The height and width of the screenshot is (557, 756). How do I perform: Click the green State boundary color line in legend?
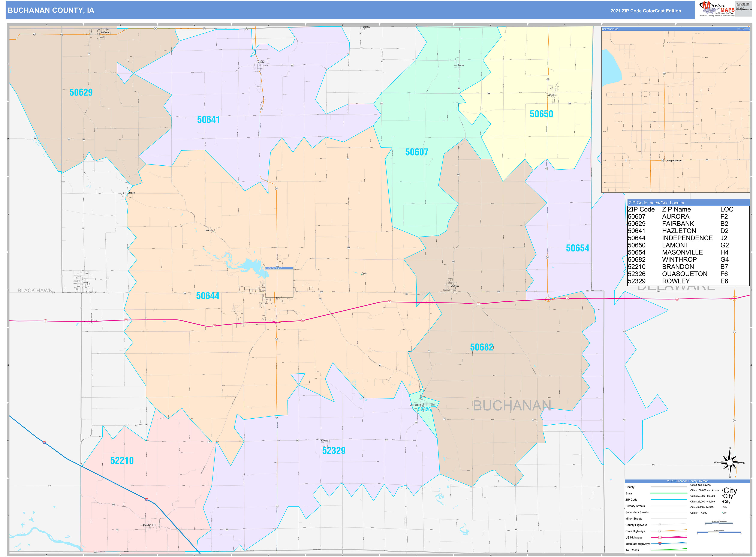(x=669, y=493)
